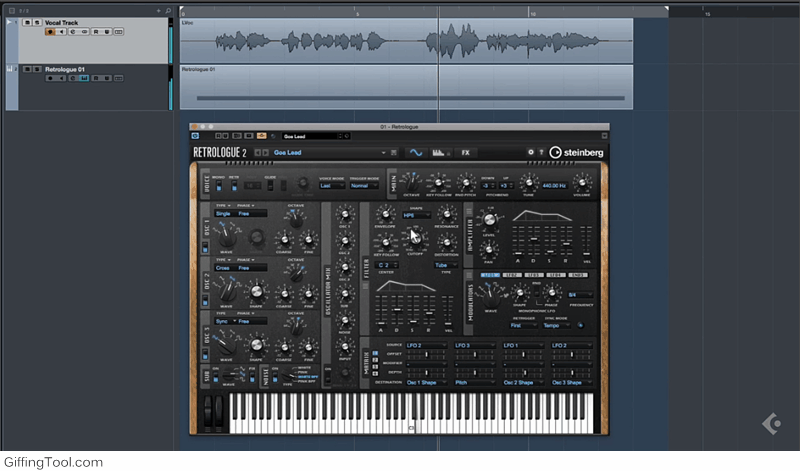The image size is (800, 471).
Task: Select the LFO 2 modulator tab
Action: (x=512, y=275)
